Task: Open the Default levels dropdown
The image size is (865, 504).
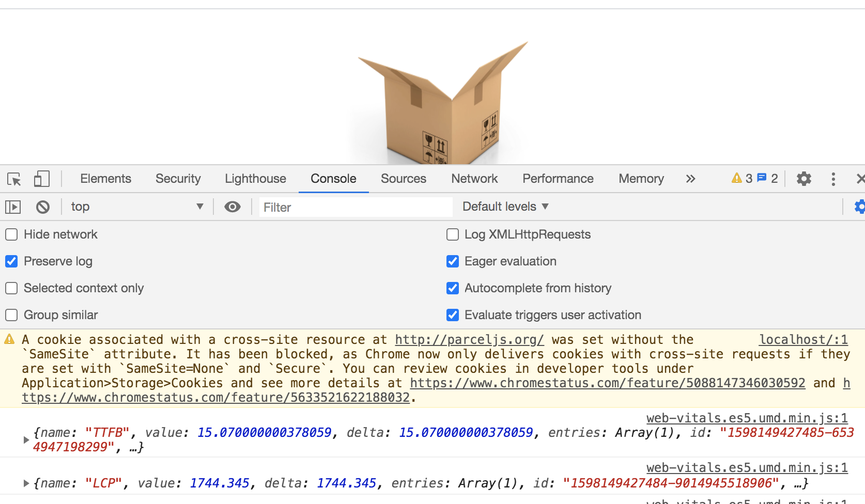Action: (x=505, y=207)
